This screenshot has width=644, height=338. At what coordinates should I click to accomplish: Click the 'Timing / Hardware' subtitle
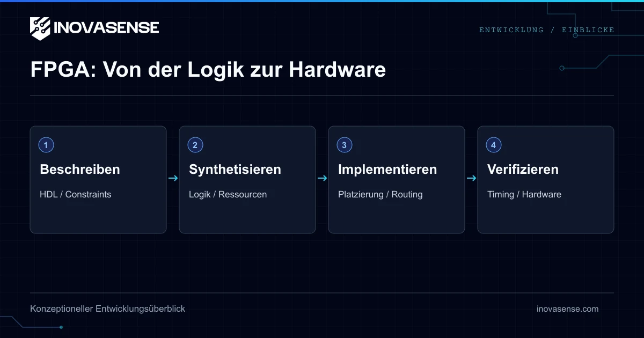524,194
